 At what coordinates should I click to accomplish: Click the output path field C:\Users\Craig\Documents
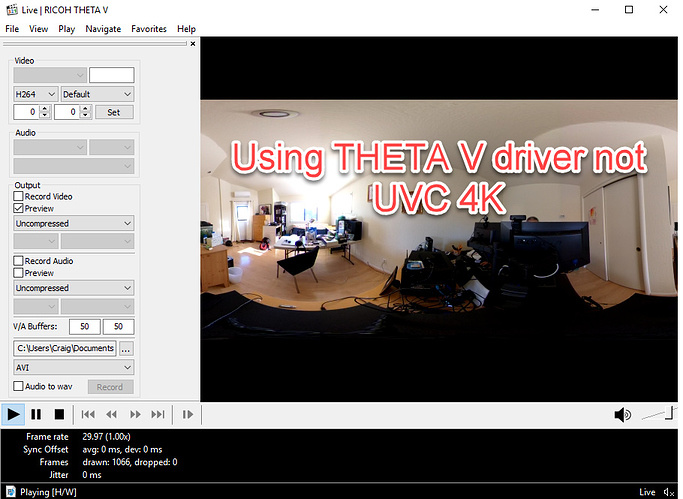(65, 348)
